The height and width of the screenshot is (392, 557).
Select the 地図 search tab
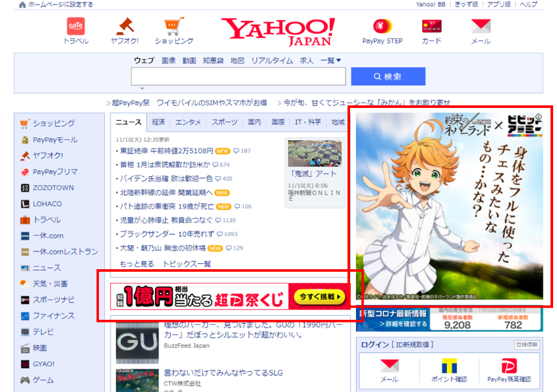[238, 60]
